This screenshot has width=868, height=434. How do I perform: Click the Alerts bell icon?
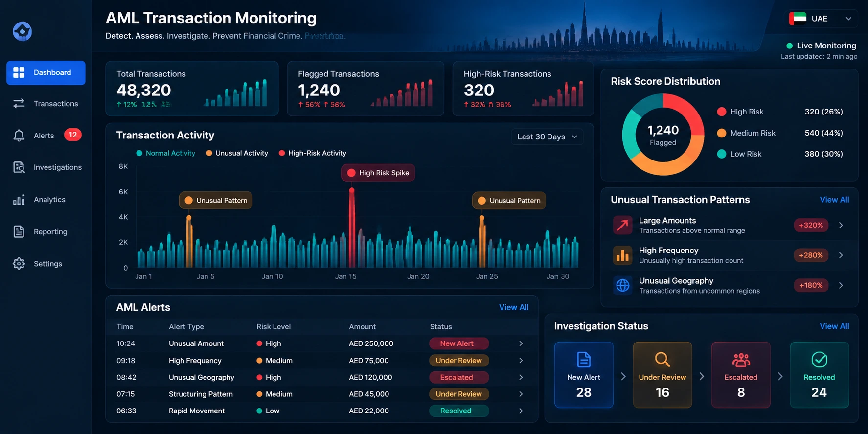click(19, 136)
